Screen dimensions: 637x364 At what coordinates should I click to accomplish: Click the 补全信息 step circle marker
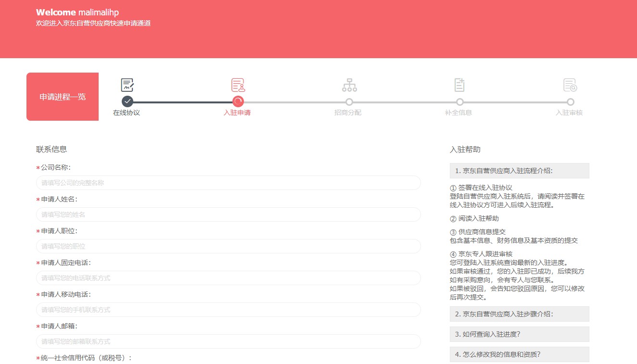click(x=460, y=102)
